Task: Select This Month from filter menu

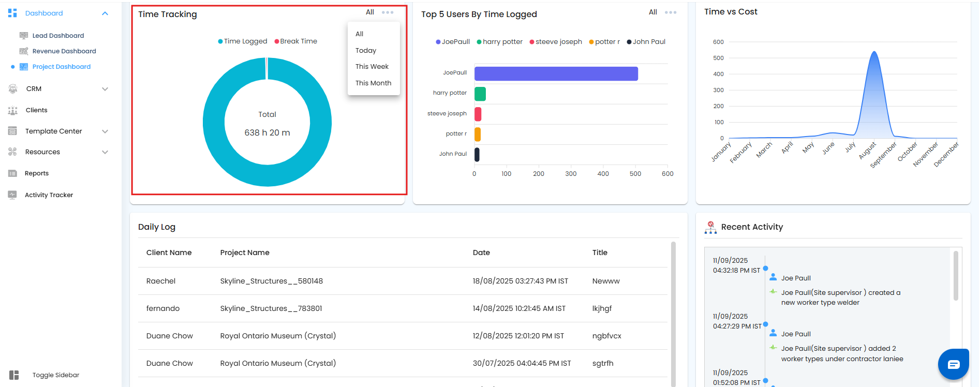Action: (374, 83)
